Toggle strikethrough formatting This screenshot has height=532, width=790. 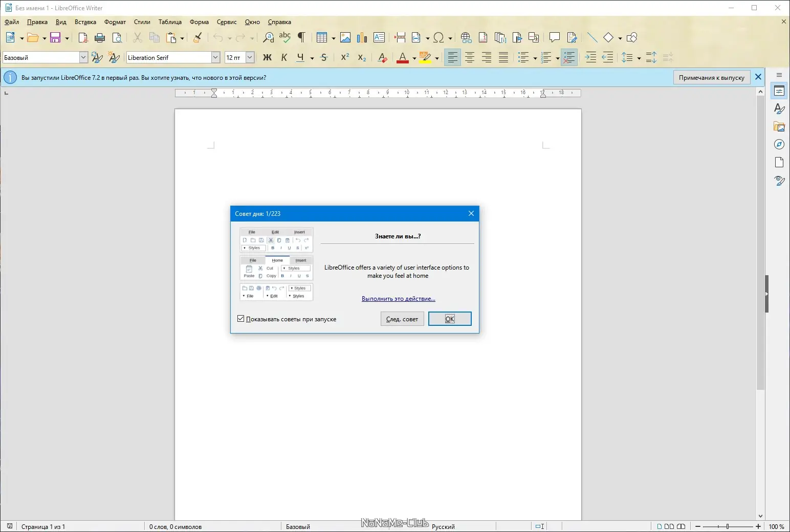(x=324, y=58)
